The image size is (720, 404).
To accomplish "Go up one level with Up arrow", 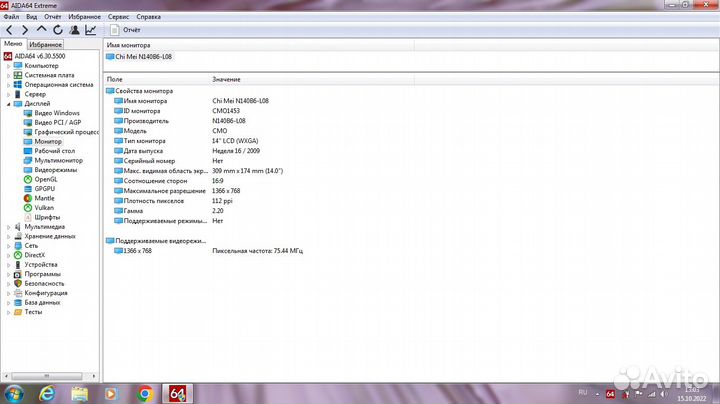I will 41,30.
